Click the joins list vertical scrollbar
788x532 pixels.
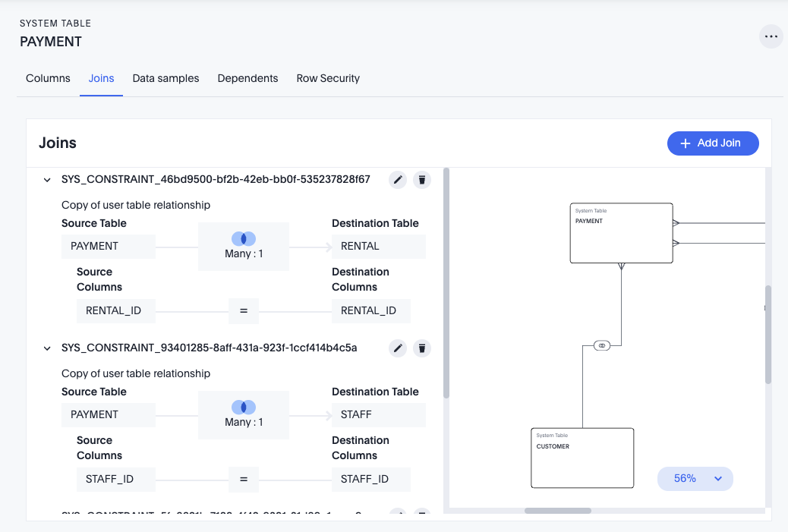pos(446,282)
